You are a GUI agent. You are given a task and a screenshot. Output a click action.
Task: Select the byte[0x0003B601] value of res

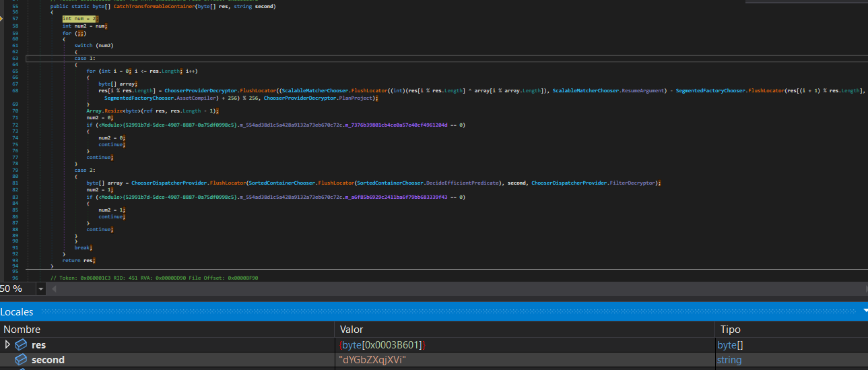coord(382,345)
